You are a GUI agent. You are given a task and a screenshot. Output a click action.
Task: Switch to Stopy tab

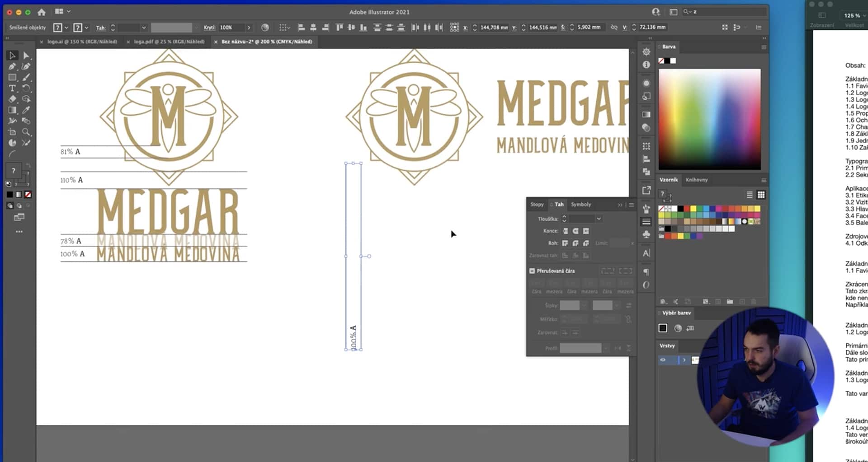tap(537, 205)
